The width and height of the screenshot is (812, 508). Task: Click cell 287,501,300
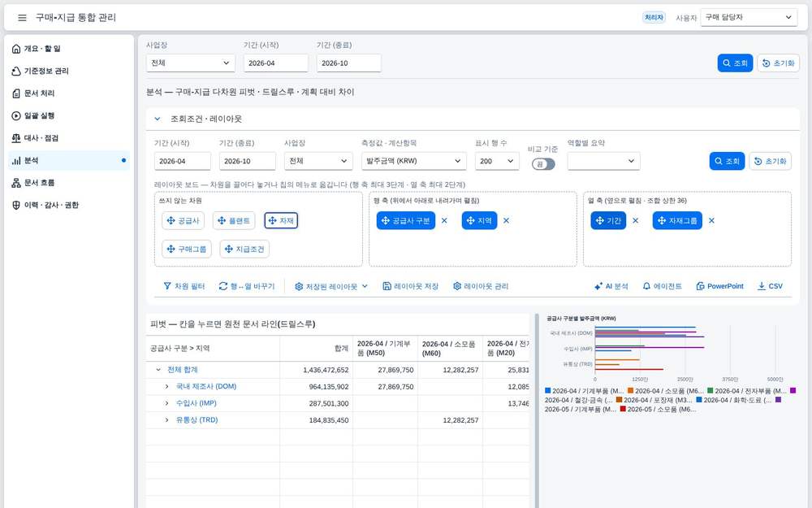[317, 403]
